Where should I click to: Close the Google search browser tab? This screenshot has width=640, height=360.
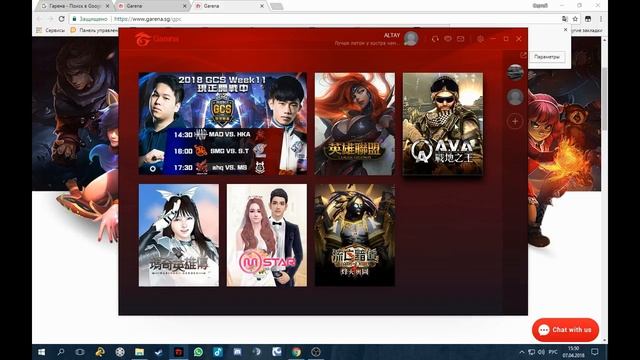point(107,6)
